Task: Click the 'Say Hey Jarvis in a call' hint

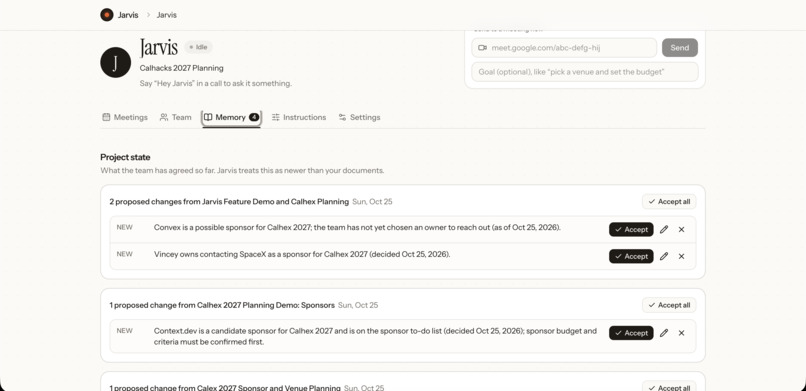Action: (215, 83)
